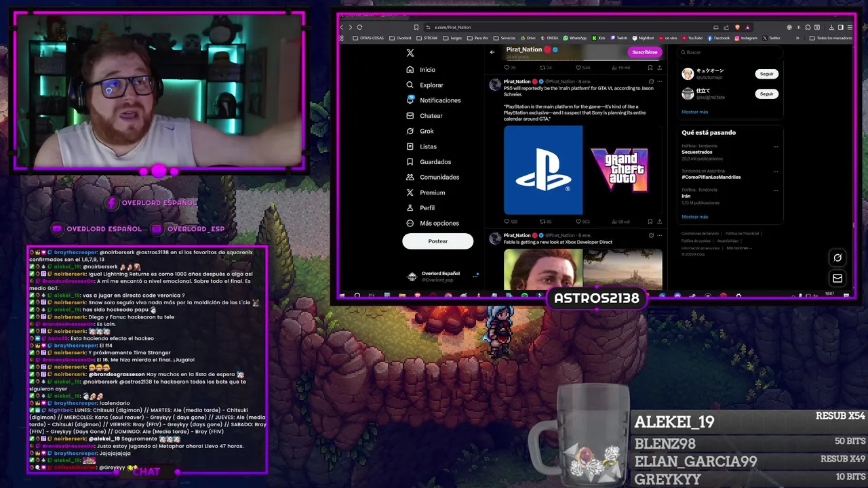Open Grok in X sidebar
The image size is (868, 488).
(x=420, y=131)
